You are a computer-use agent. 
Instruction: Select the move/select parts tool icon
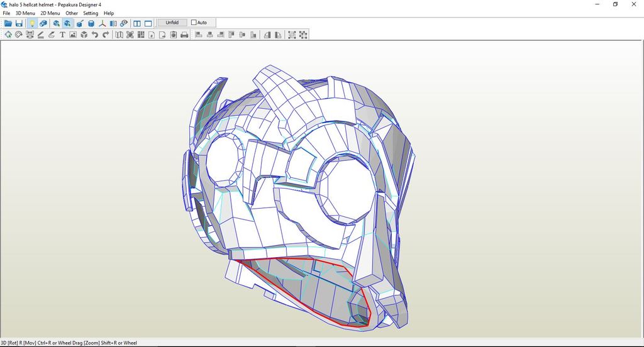tap(8, 35)
